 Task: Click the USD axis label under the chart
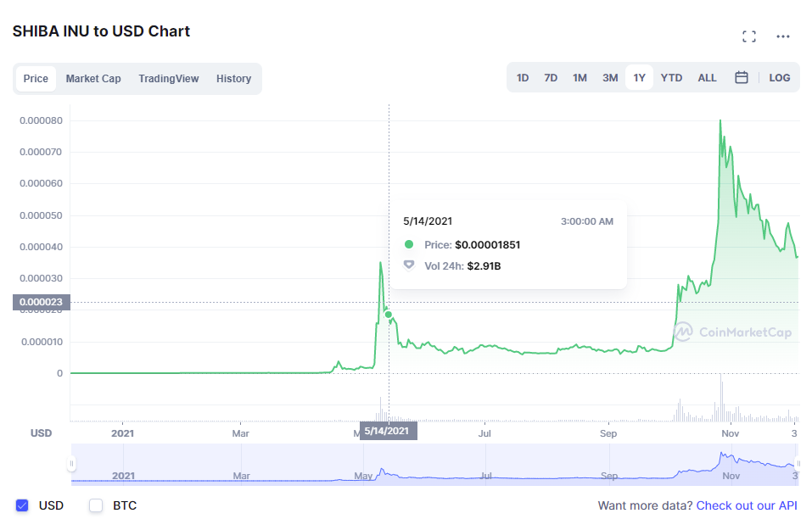point(41,433)
